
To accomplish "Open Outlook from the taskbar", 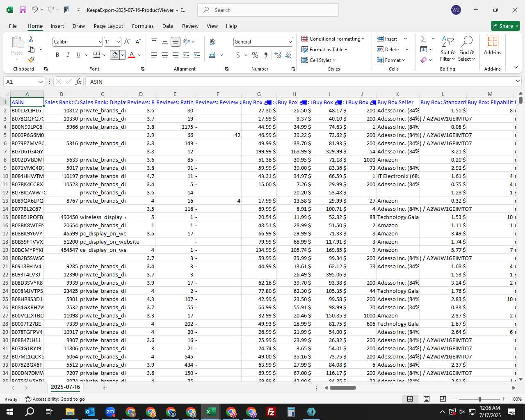I will point(90,412).
